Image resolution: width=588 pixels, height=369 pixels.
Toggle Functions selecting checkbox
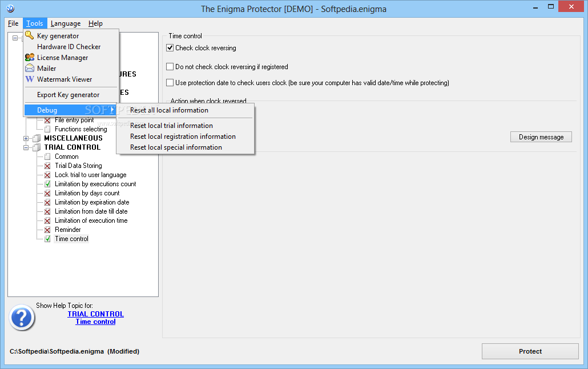(47, 129)
